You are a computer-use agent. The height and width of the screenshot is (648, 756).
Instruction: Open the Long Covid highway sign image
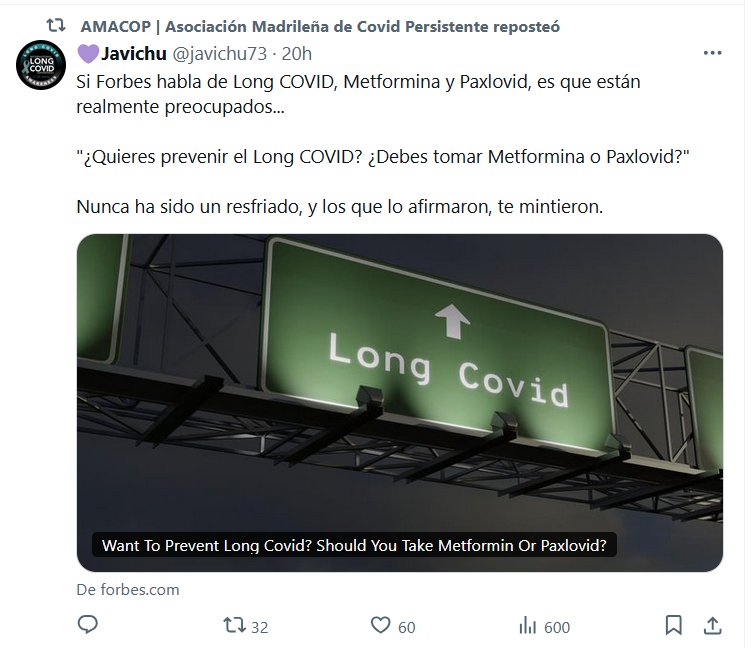(400, 403)
